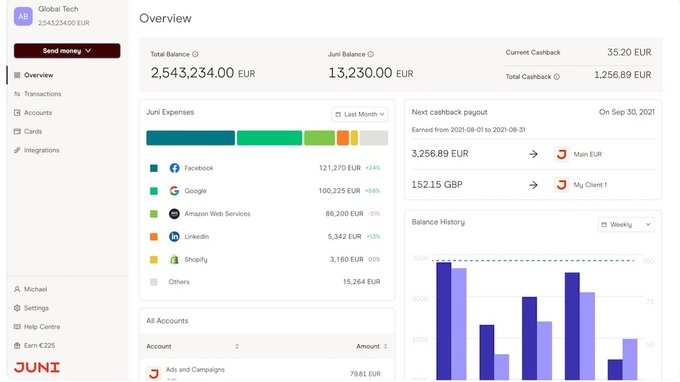Click the dark teal Facebook expense bar segment
Screen dimensions: 680x382
coord(190,138)
